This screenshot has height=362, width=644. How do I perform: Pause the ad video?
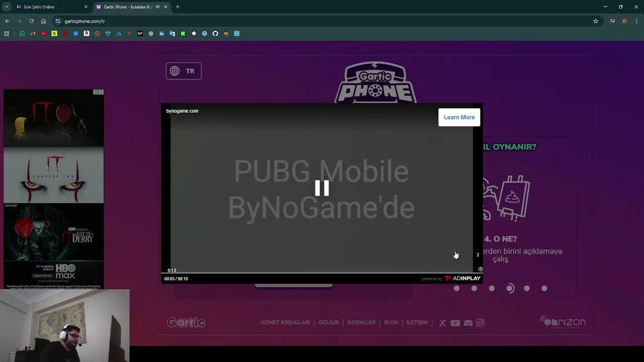(x=322, y=188)
